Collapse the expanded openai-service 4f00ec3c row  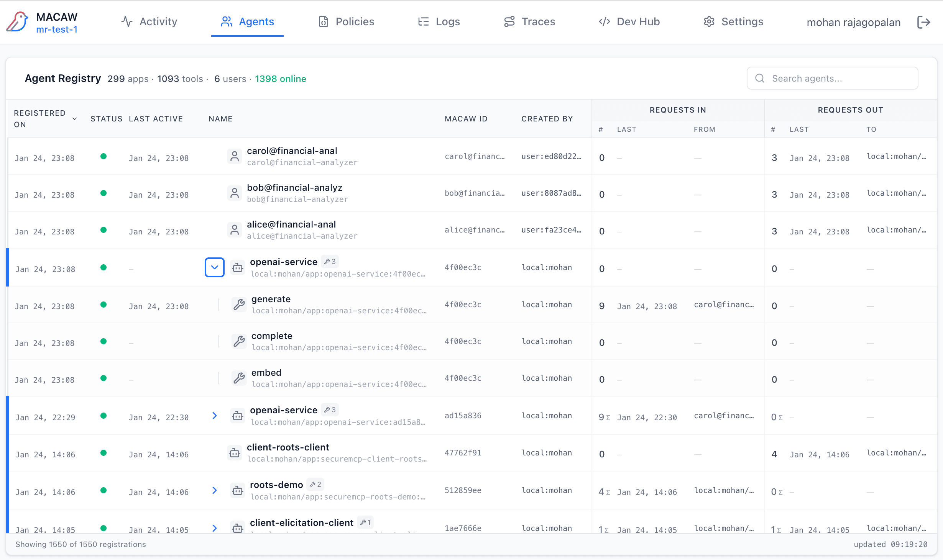point(215,267)
